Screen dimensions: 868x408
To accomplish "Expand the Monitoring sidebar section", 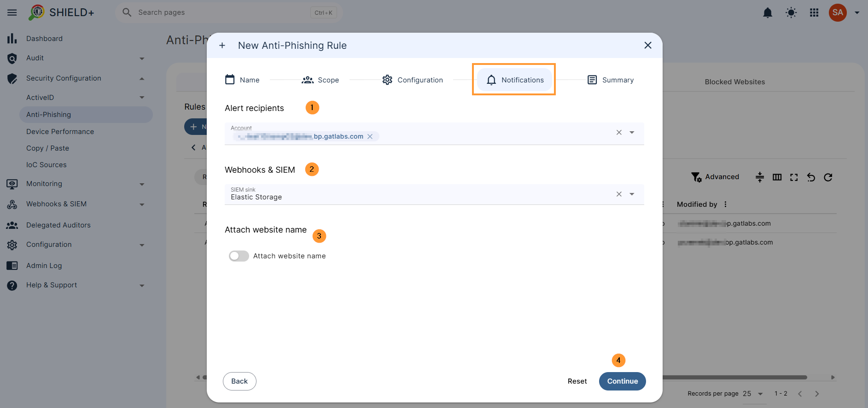I will click(x=142, y=184).
